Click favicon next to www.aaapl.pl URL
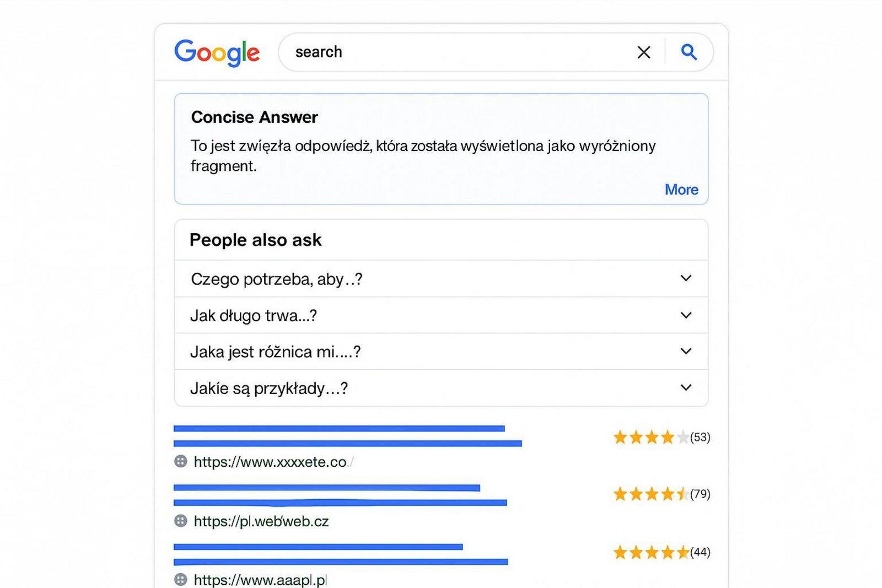The width and height of the screenshot is (882, 588). click(x=180, y=580)
